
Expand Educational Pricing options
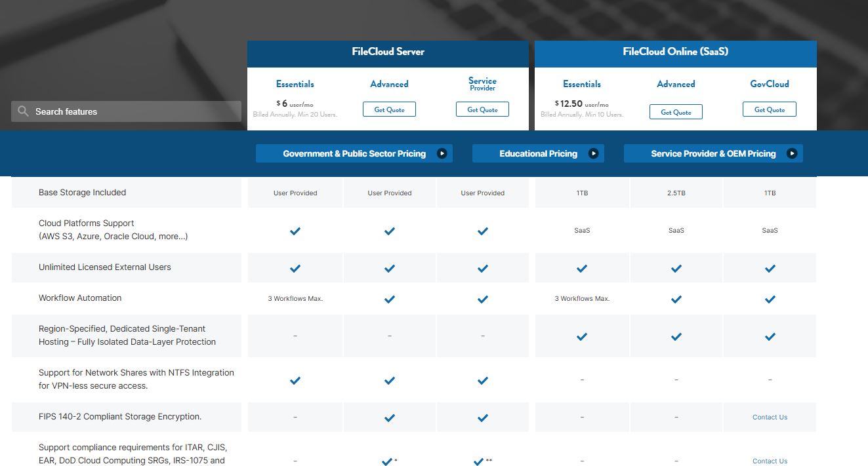pyautogui.click(x=538, y=153)
